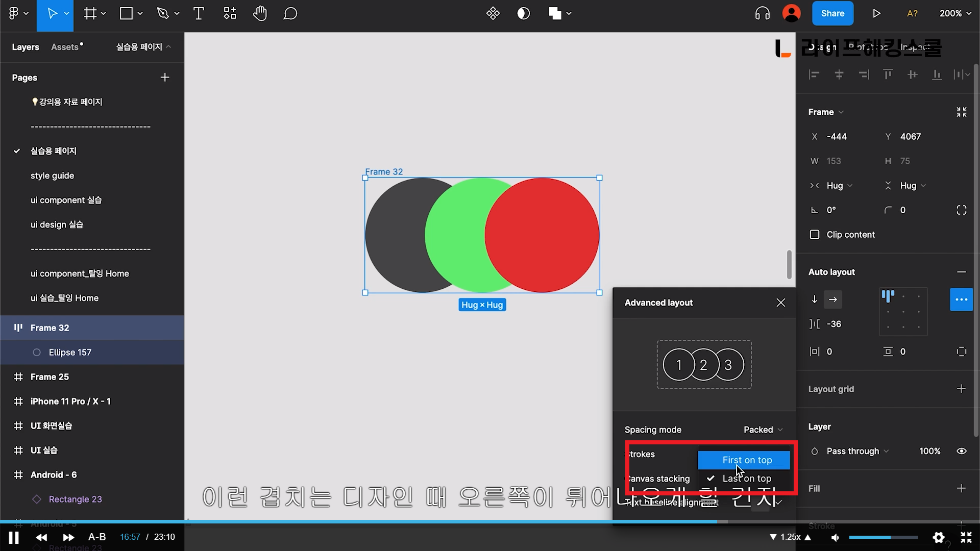This screenshot has height=551, width=980.
Task: Choose First on top stacking option
Action: point(746,460)
